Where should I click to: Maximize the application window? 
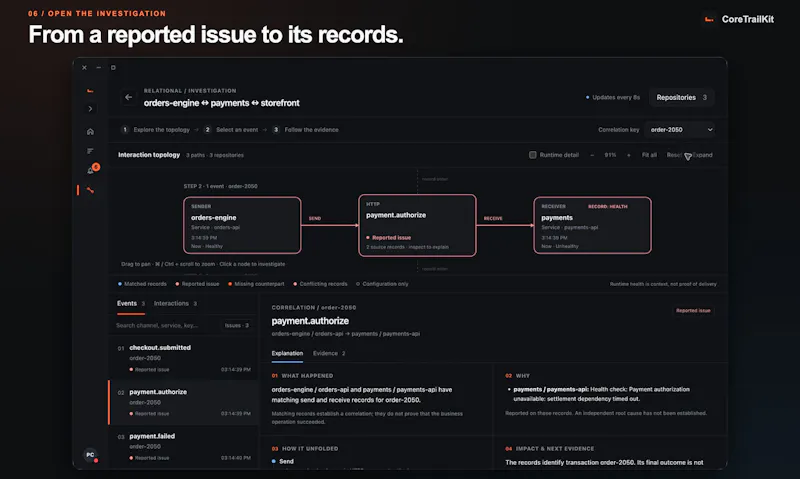click(113, 67)
